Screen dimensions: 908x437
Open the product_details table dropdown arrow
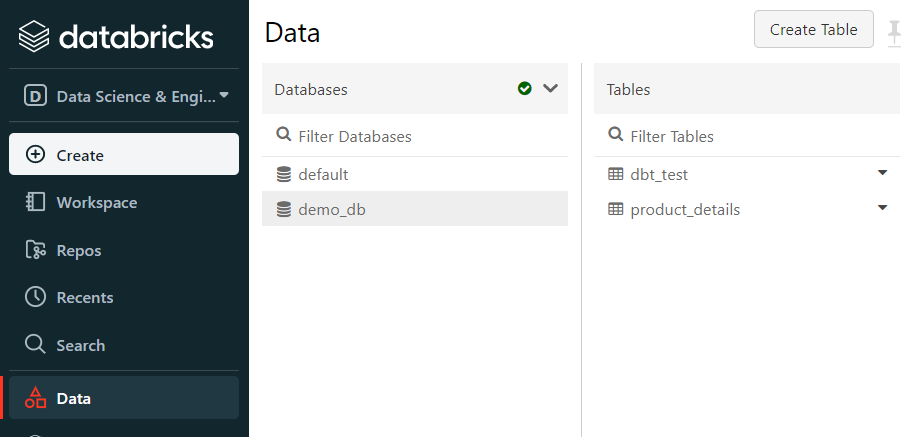point(883,208)
